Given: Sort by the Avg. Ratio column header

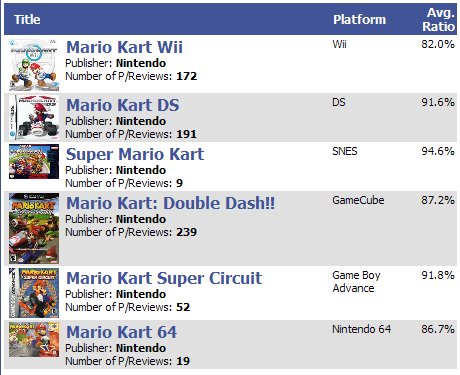Looking at the screenshot, I should click(439, 20).
